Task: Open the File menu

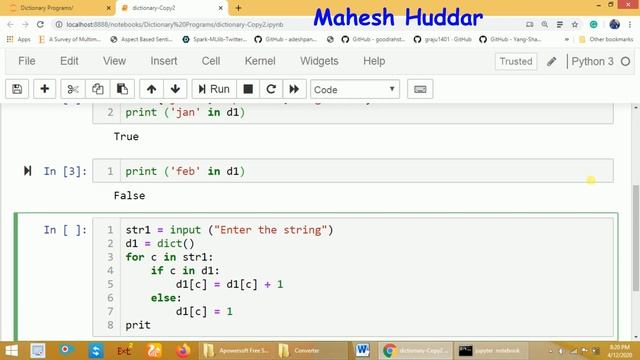Action: tap(27, 61)
